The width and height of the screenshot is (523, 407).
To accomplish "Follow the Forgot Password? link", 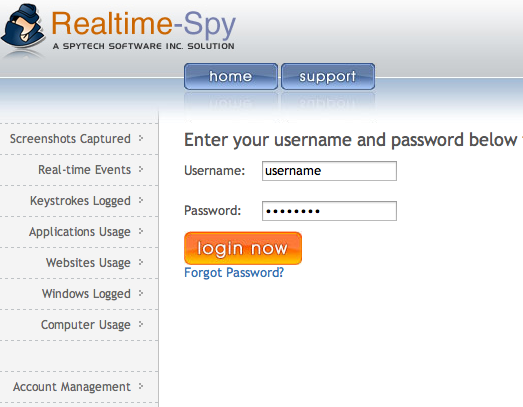I will [234, 273].
